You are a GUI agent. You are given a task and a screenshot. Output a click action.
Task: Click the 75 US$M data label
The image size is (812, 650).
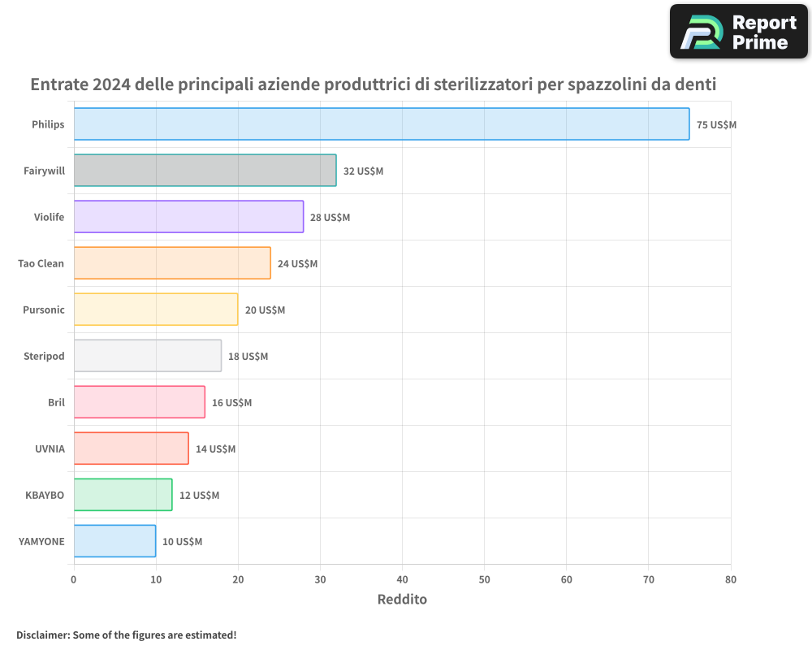pyautogui.click(x=716, y=125)
